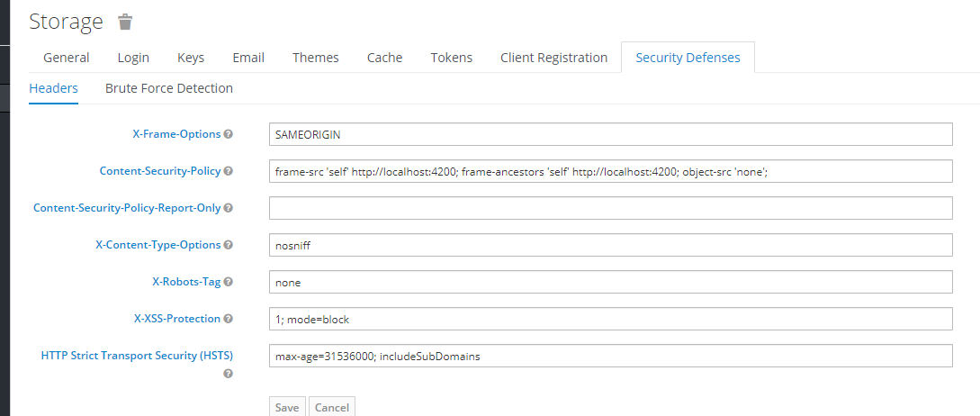The image size is (980, 416).
Task: Click the Content-Security-Policy help icon
Action: (x=229, y=171)
